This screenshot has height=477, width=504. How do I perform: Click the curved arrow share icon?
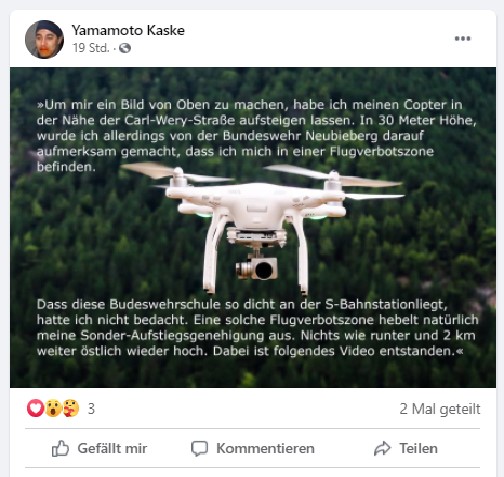[382, 449]
